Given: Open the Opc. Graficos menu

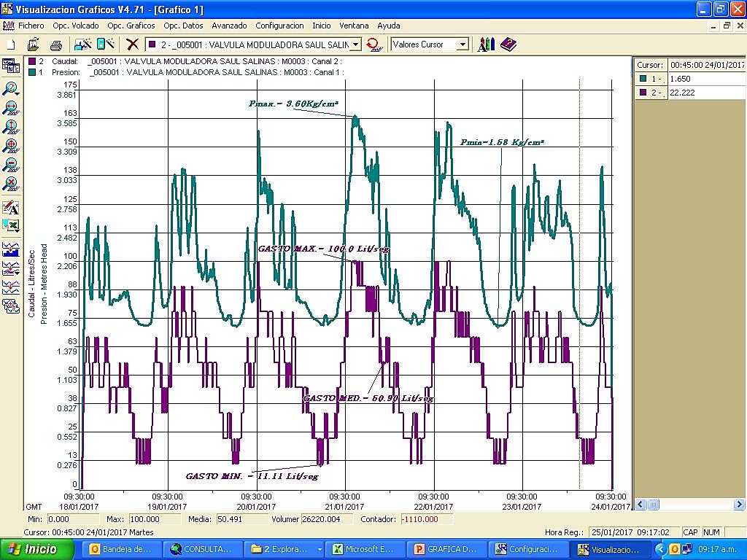Looking at the screenshot, I should coord(131,26).
